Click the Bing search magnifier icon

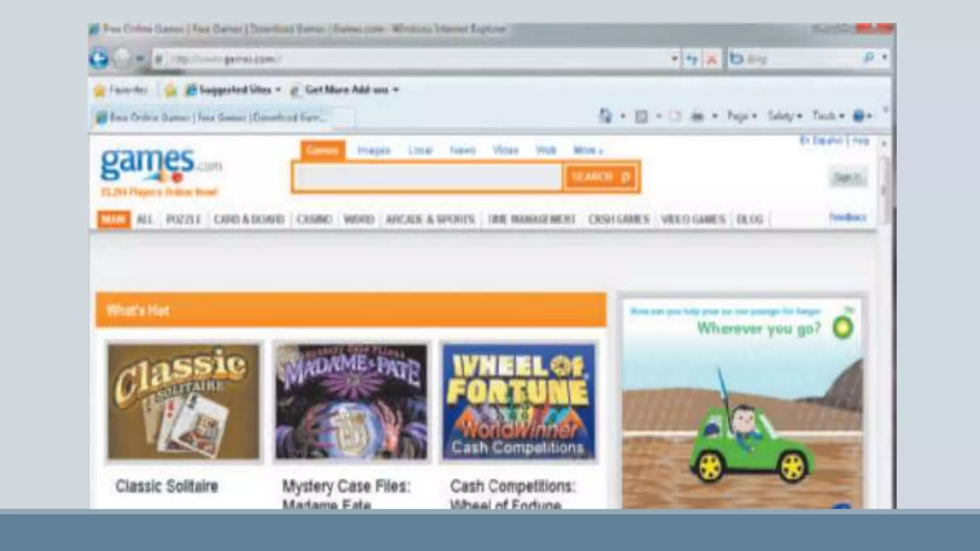[869, 58]
